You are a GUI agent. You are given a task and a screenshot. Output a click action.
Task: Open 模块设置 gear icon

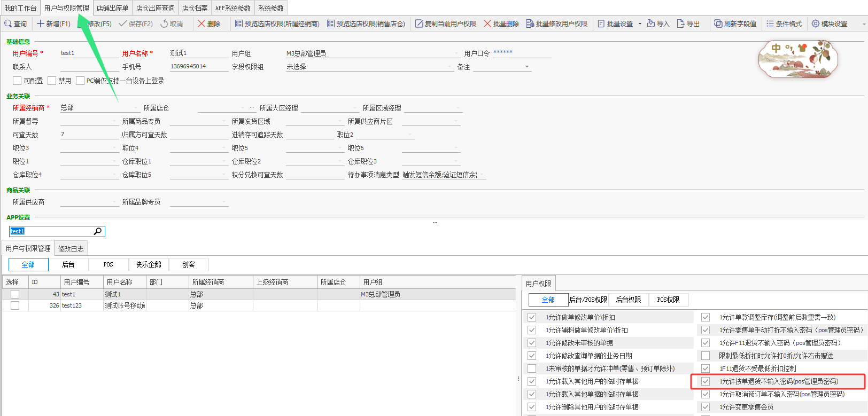[x=816, y=23]
